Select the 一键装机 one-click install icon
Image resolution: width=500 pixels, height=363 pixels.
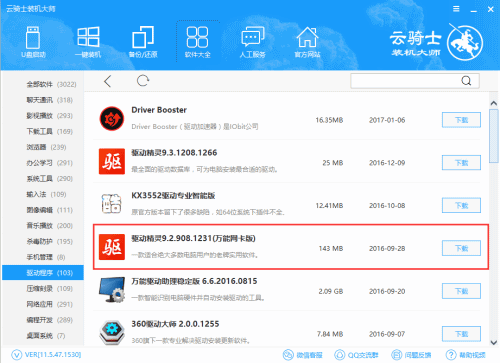tap(88, 42)
